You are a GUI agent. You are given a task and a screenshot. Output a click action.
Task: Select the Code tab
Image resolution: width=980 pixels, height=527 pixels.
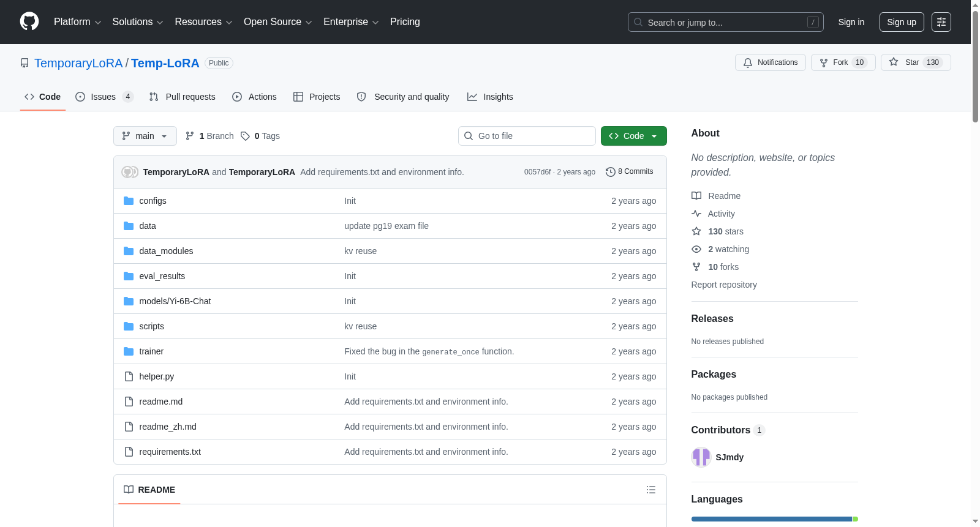[43, 97]
